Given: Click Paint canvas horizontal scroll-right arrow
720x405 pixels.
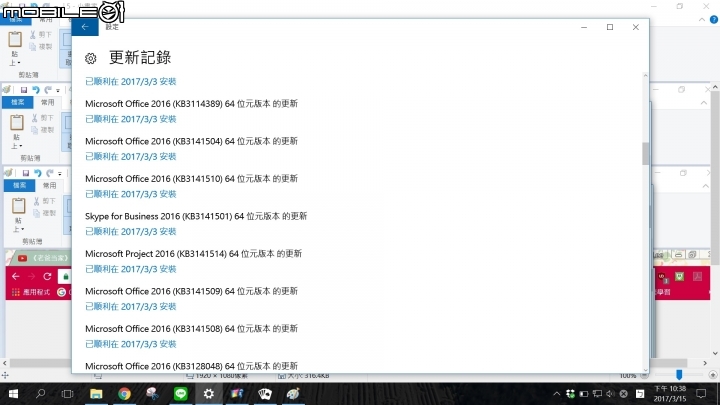Looking at the screenshot, I should click(x=705, y=363).
